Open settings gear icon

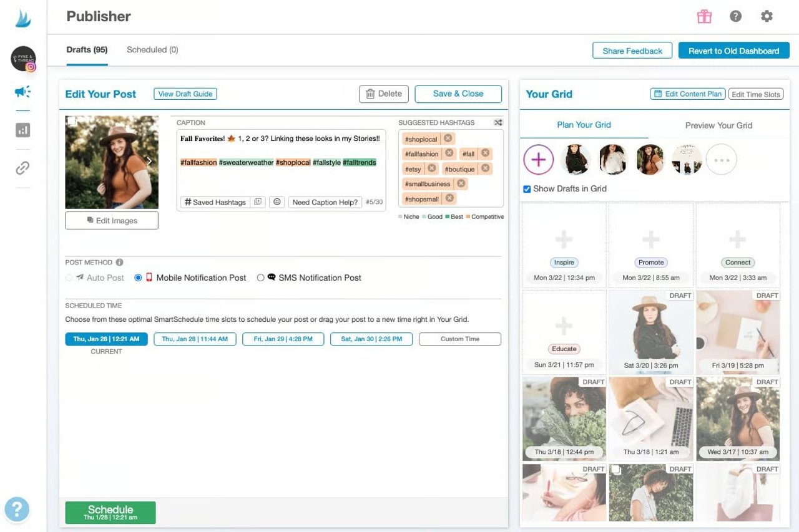tap(767, 17)
